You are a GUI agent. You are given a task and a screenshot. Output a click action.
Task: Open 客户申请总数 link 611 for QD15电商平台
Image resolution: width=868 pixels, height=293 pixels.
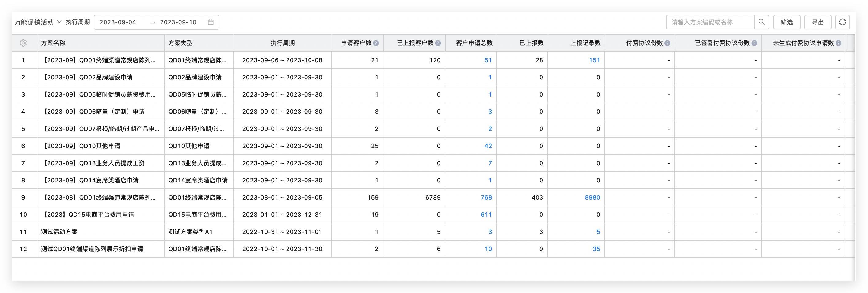click(x=486, y=215)
